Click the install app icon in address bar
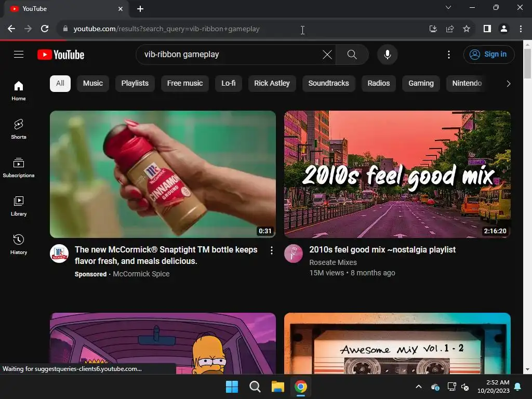 [x=433, y=29]
